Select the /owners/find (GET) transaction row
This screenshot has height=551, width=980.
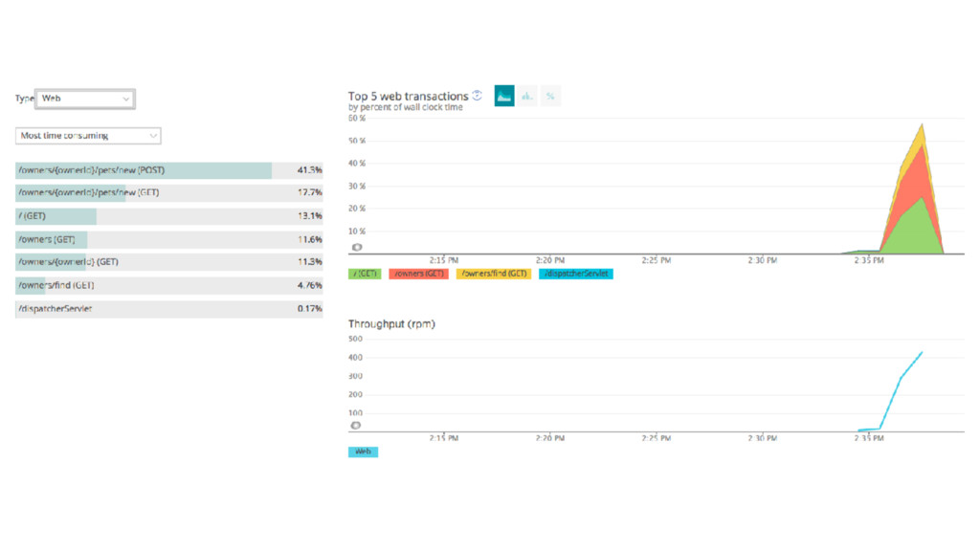tap(168, 285)
